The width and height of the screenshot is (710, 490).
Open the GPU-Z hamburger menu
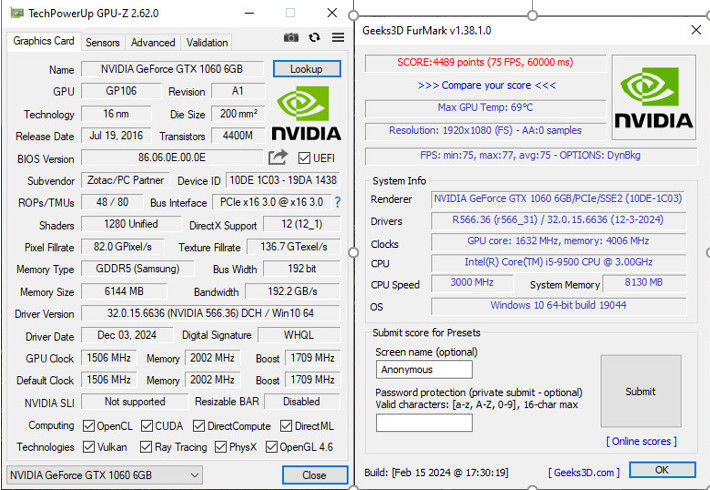pos(338,38)
